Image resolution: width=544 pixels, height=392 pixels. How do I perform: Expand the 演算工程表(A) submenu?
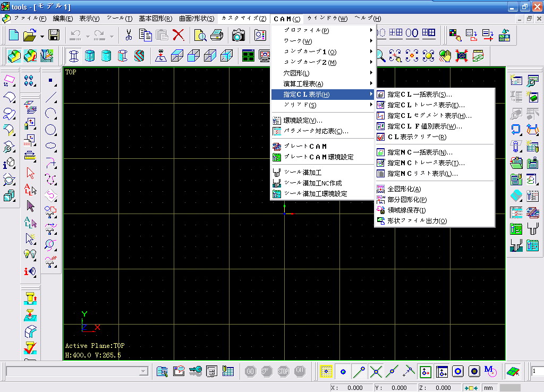322,83
